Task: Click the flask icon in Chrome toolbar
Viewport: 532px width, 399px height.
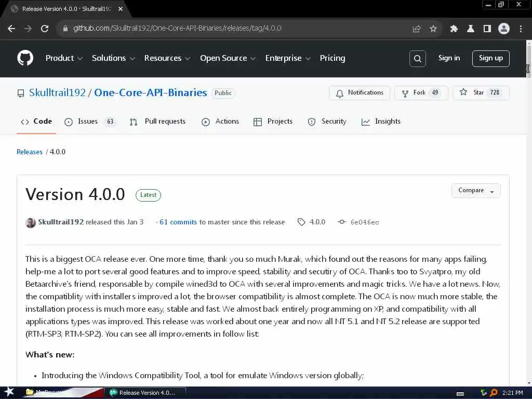Action: [470, 29]
